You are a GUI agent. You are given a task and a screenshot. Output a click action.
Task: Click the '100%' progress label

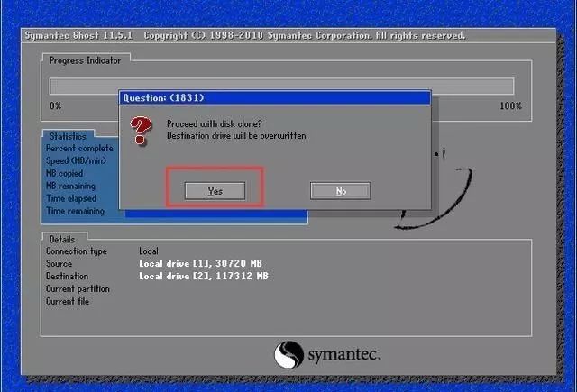point(511,106)
